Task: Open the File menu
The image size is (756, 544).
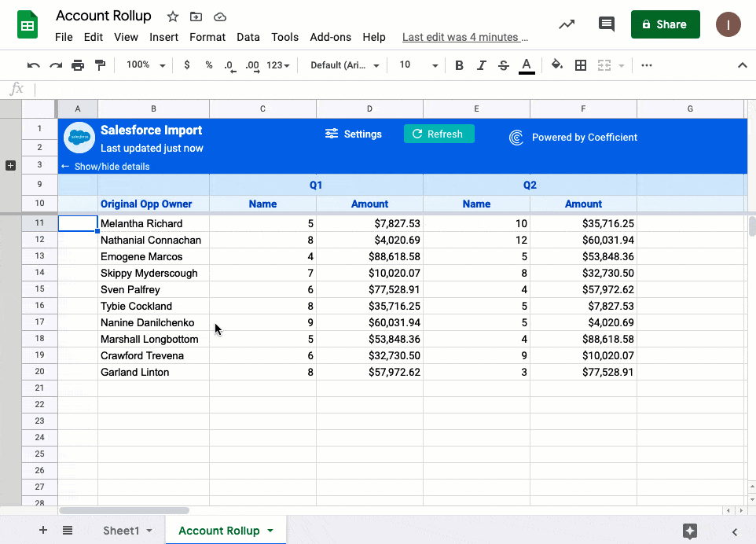Action: (64, 37)
